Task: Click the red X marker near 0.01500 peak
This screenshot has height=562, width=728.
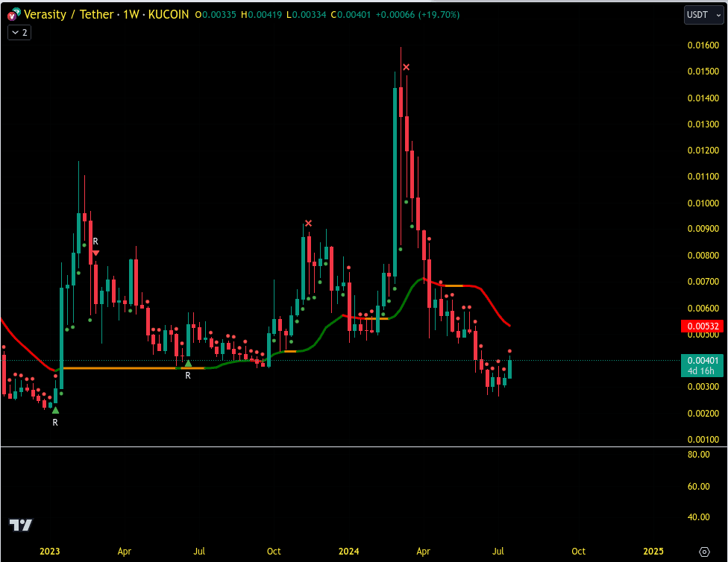Action: coord(407,67)
